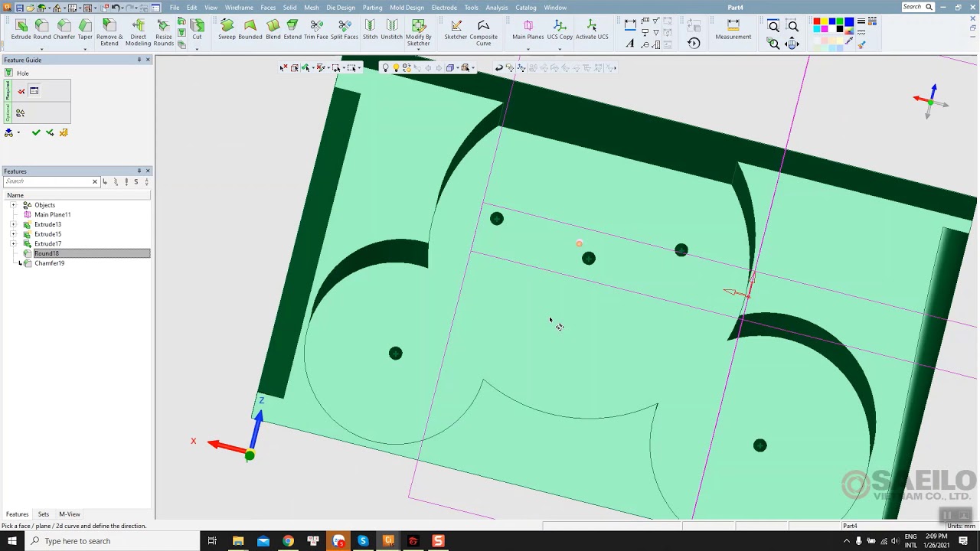Screen dimensions: 980x551
Task: Click the yellow Cancel button in Feature Guide
Action: click(x=64, y=132)
